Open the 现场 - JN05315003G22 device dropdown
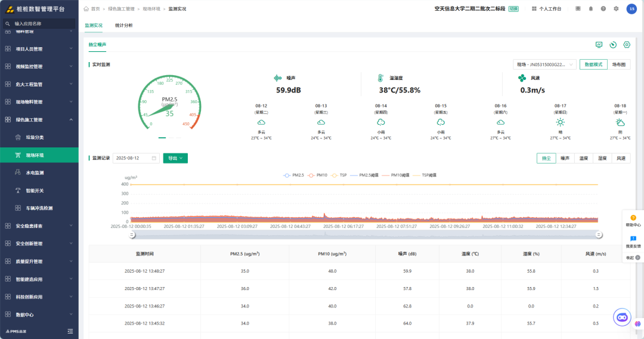This screenshot has height=339, width=644. pos(544,64)
